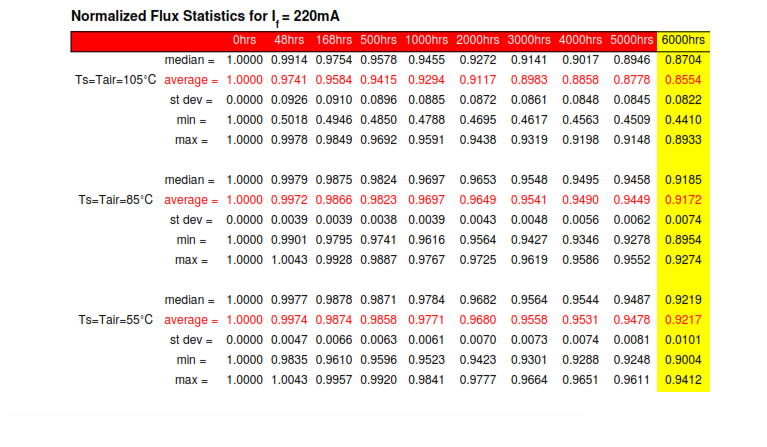
Task: Click the 0hrs column header
Action: tap(244, 40)
